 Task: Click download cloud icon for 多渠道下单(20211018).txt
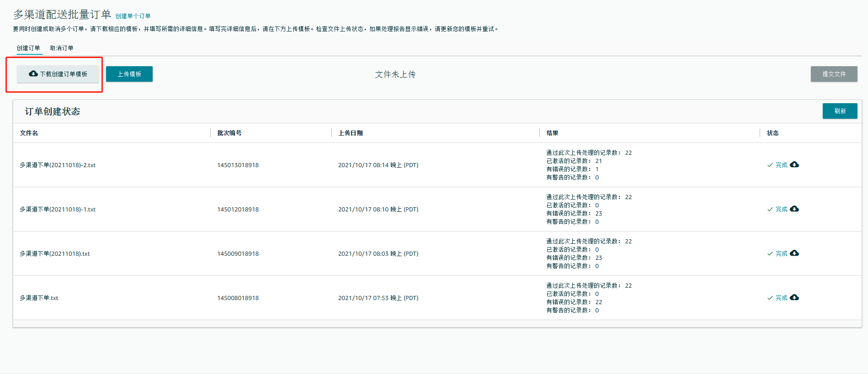794,253
